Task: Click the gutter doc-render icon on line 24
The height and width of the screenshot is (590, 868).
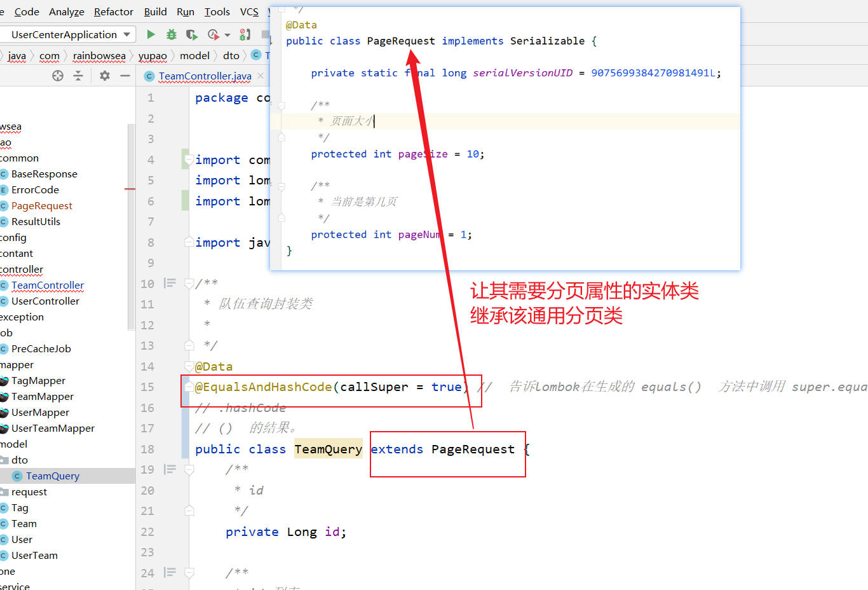Action: (x=170, y=572)
